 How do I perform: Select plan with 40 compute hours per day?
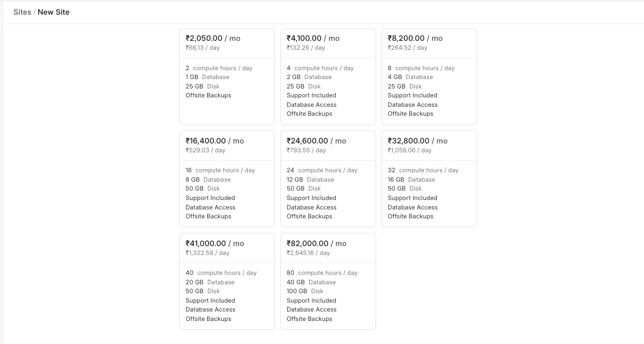221,273
